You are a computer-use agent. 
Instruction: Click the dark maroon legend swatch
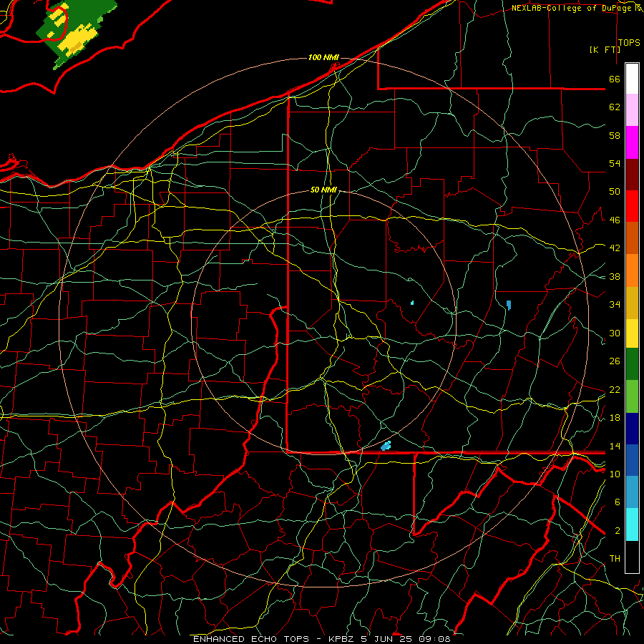pos(632,175)
